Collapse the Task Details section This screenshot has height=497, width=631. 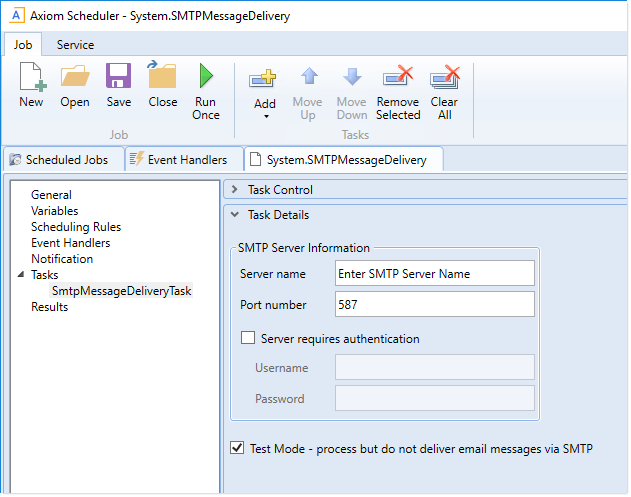234,215
